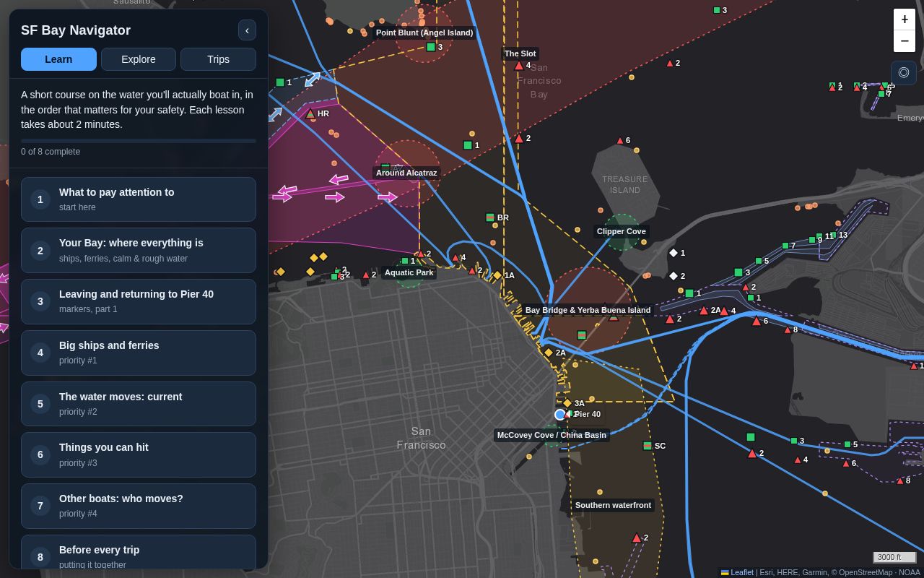Open lesson 4 Big ships and ferries
Viewport: 924px width, 578px height.
pyautogui.click(x=139, y=353)
